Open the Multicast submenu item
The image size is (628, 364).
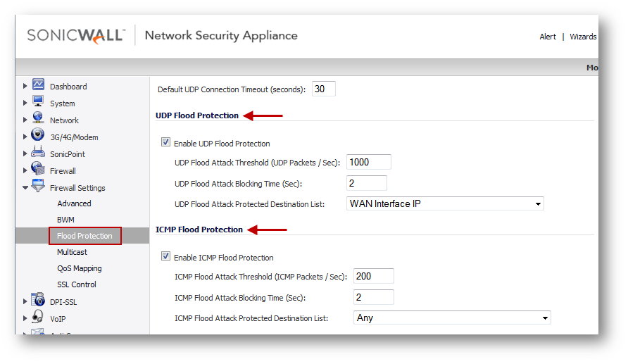click(72, 252)
